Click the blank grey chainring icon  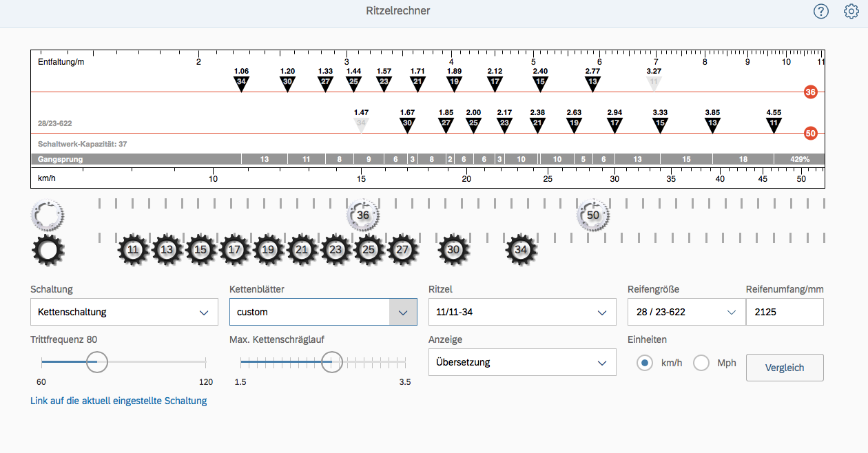(x=47, y=215)
